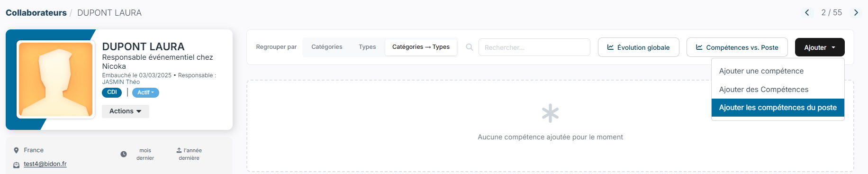Open the Actions dropdown
This screenshot has width=868, height=174.
126,111
